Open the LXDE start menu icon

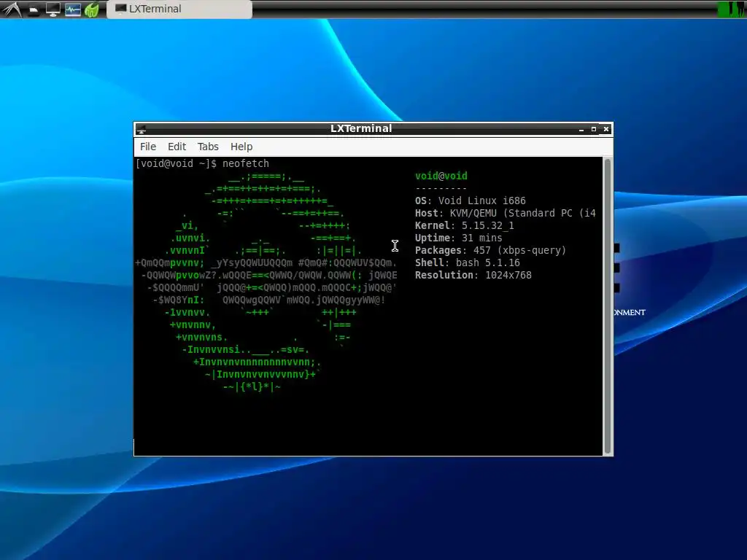point(12,9)
